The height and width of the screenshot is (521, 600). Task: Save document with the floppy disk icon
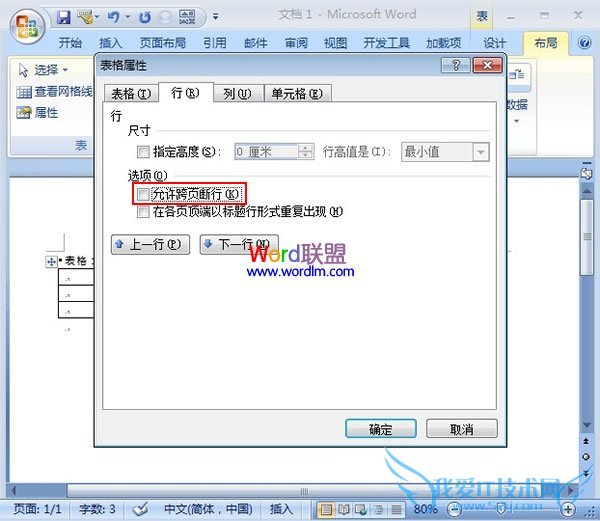tap(64, 17)
